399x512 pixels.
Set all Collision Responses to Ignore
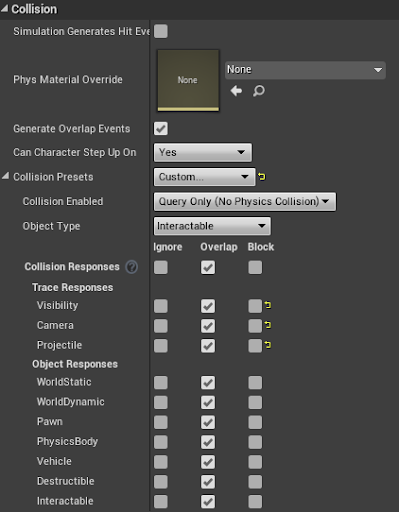click(x=161, y=267)
